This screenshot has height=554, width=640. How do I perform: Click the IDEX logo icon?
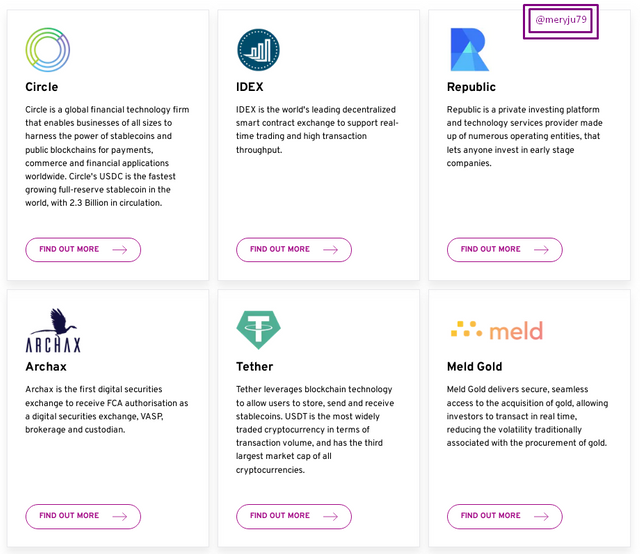pos(258,49)
